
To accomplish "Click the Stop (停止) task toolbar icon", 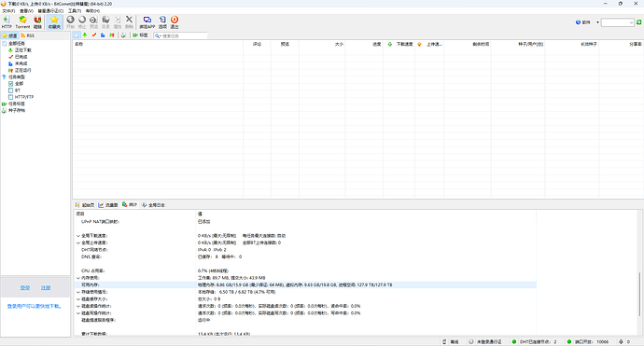I will point(82,22).
